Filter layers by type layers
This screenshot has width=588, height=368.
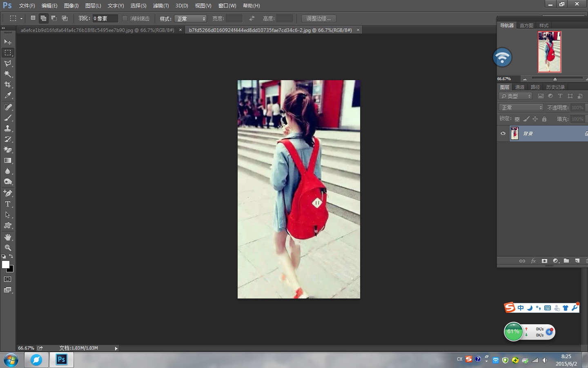[560, 96]
